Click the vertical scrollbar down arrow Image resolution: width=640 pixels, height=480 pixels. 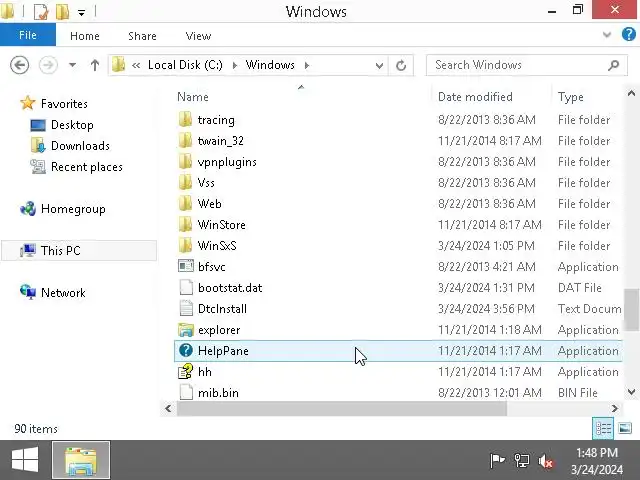tap(631, 392)
